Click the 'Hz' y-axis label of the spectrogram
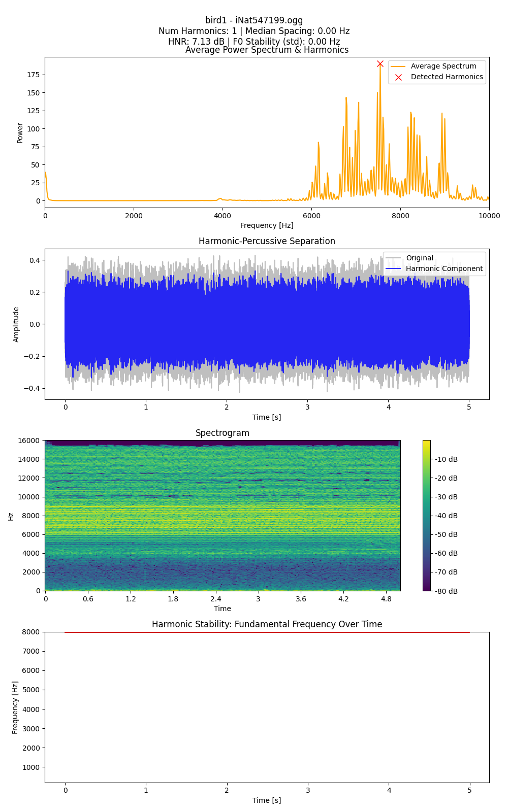Viewport: 508px width, 812px height. pyautogui.click(x=11, y=516)
